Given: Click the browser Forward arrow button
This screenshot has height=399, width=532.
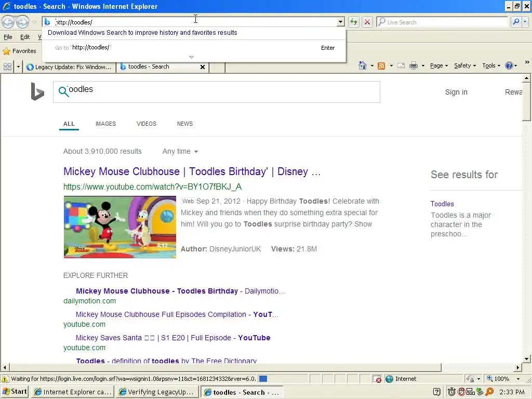Looking at the screenshot, I should pyautogui.click(x=22, y=22).
